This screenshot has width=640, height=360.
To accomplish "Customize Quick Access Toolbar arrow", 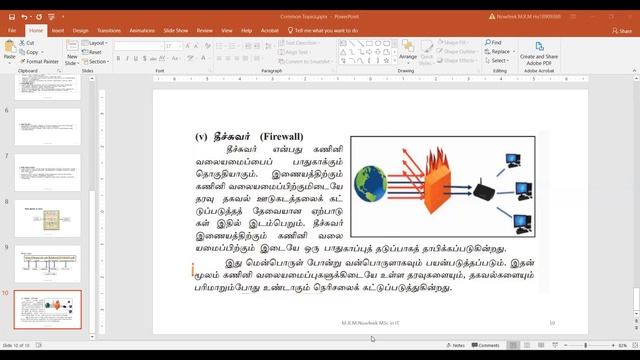I will coord(63,17).
